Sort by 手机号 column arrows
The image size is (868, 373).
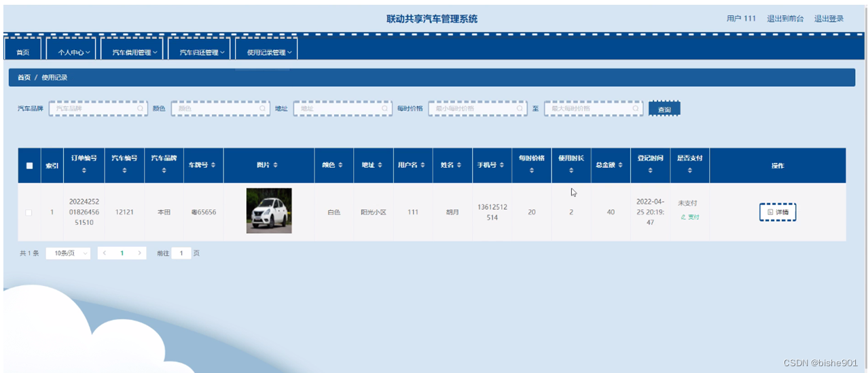(x=503, y=165)
